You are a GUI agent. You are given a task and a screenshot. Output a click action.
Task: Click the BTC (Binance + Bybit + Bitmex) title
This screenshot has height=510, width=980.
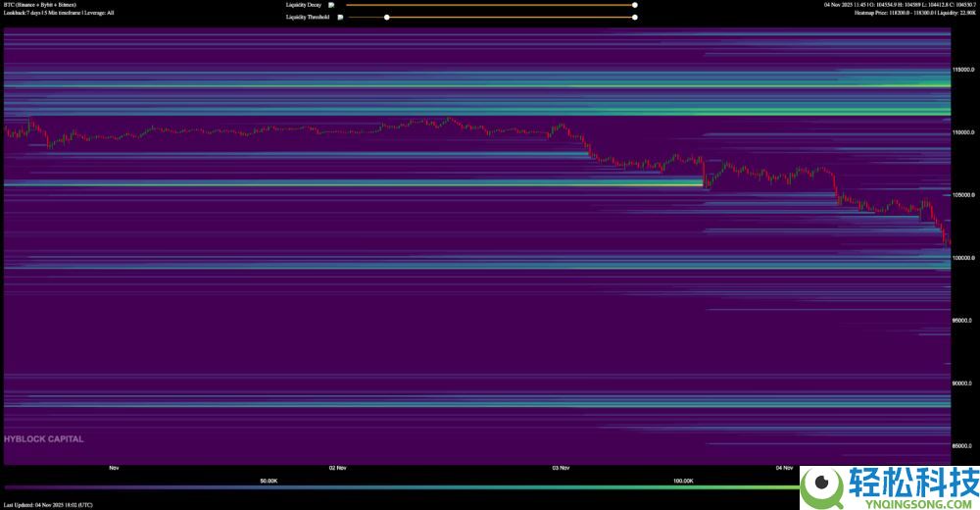pyautogui.click(x=40, y=5)
